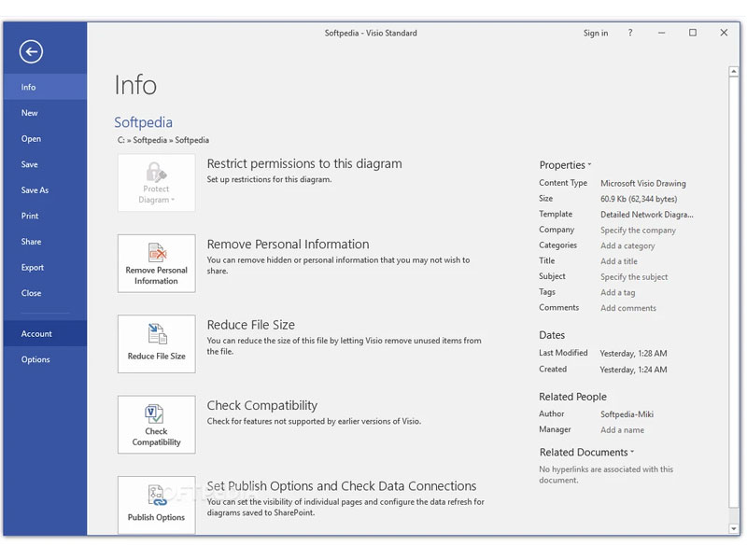
Task: Click the Reduce File Size button
Action: coord(156,343)
